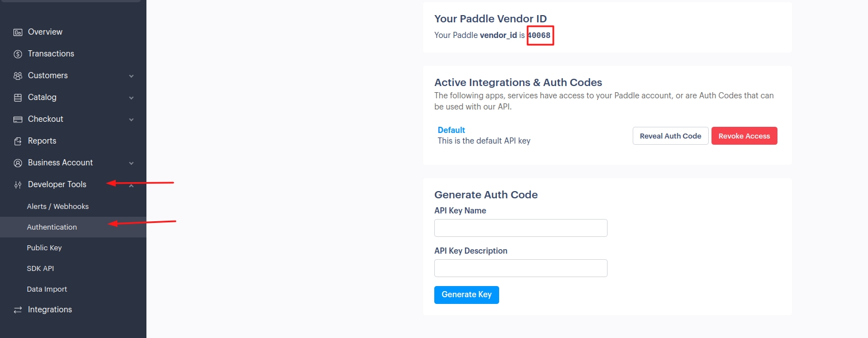This screenshot has height=338, width=868.
Task: Click the Reports document icon
Action: pyautogui.click(x=18, y=141)
